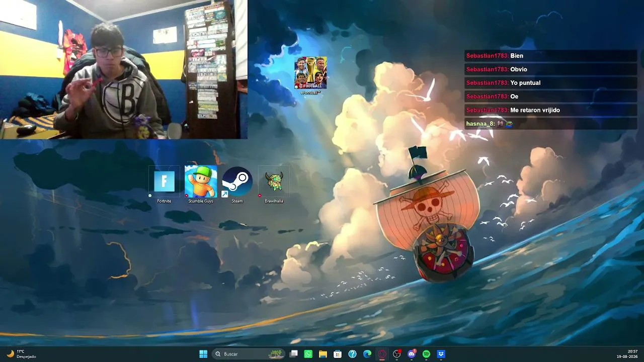Open Microsoft Store from the taskbar
Viewport: 644px width, 362px height.
pyautogui.click(x=338, y=354)
